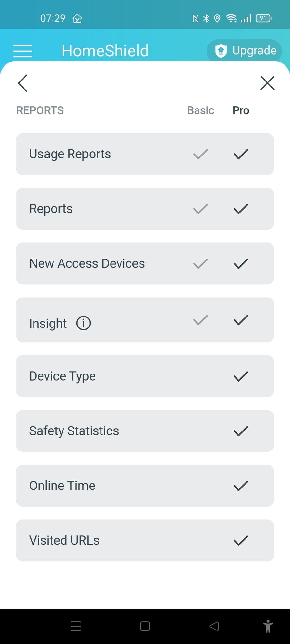The width and height of the screenshot is (290, 644).
Task: Tap the Insight Basic checkmark
Action: (200, 320)
